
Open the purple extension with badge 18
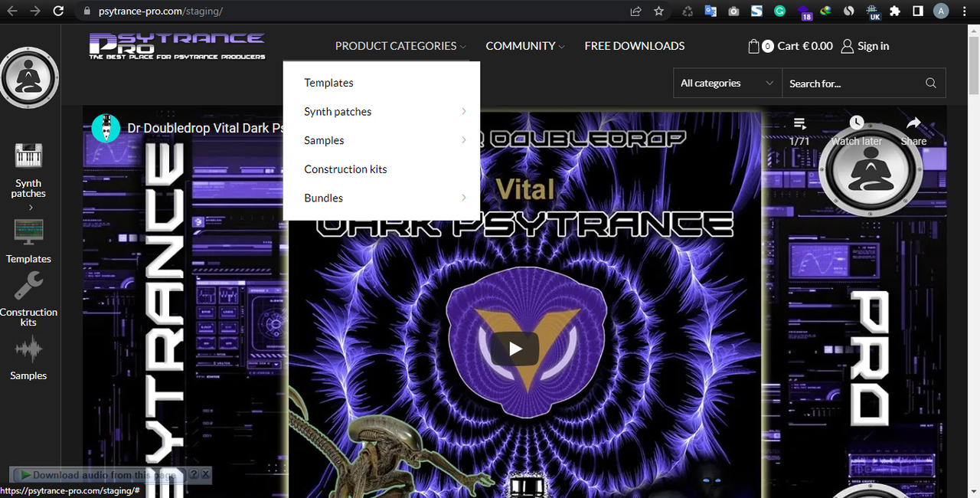(x=804, y=12)
